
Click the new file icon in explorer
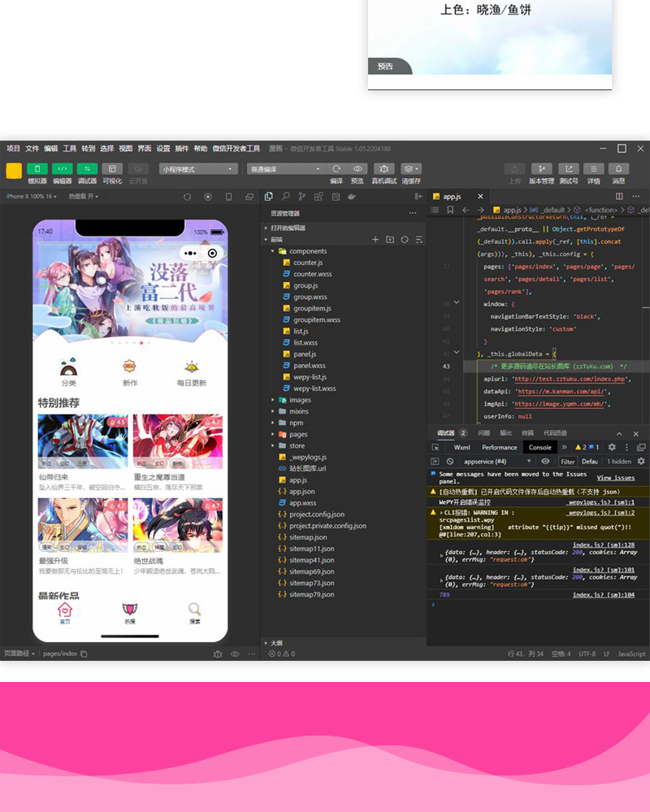[x=375, y=240]
